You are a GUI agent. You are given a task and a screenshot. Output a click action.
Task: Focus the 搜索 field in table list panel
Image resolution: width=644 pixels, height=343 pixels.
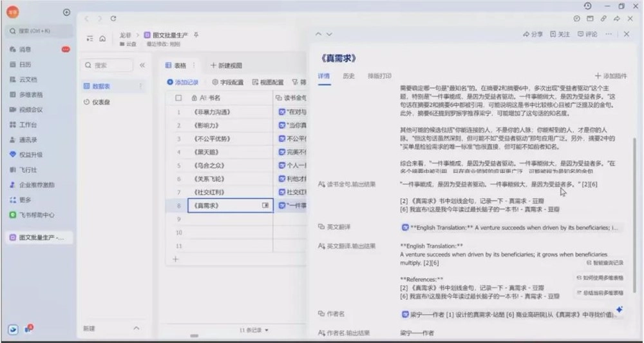tap(108, 65)
